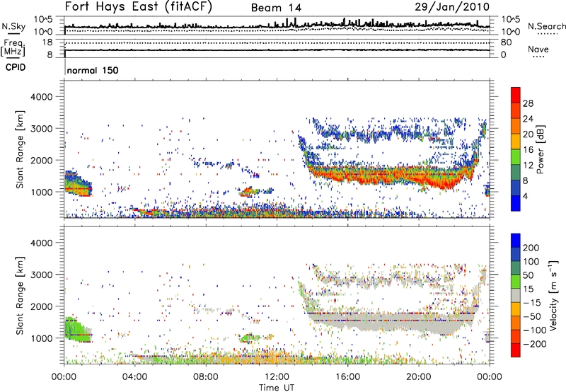Click the '80' Nave axis value
The width and height of the screenshot is (566, 392).
[x=506, y=42]
